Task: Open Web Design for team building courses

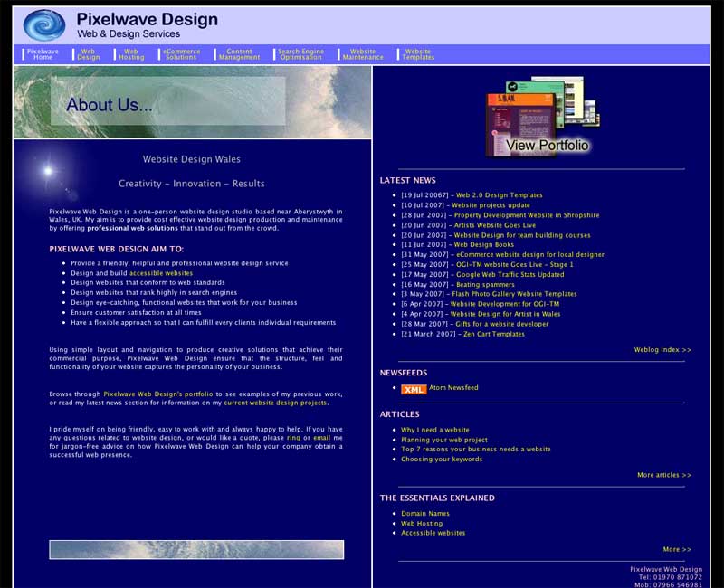Action: tap(522, 235)
